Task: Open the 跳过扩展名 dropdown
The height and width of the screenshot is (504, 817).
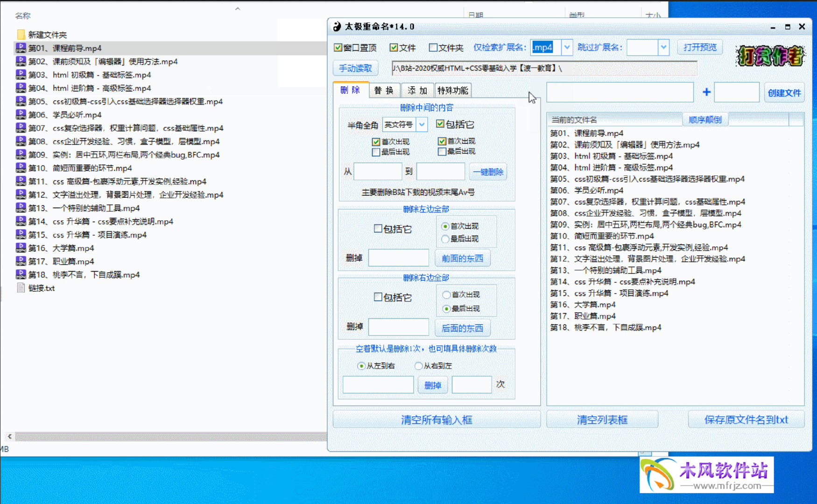Action: [x=663, y=47]
